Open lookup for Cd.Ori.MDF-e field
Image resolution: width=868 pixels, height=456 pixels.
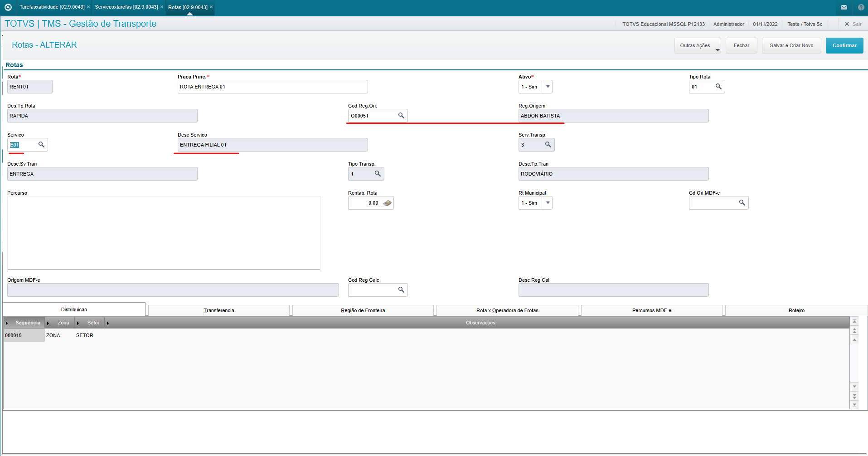pyautogui.click(x=742, y=203)
